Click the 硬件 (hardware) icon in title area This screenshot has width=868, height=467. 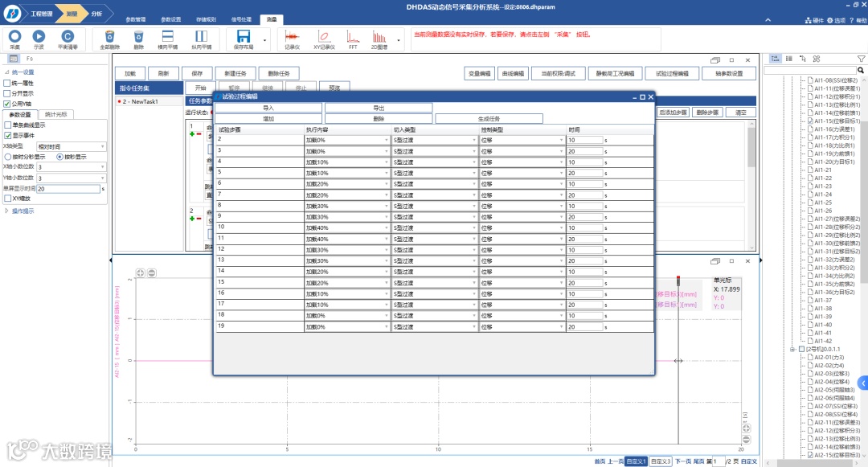pos(809,20)
